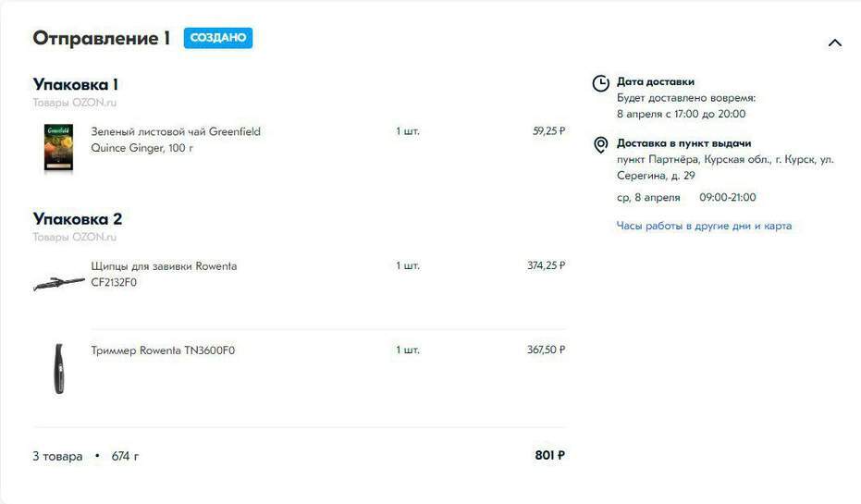The image size is (861, 504).
Task: Click the 367,50 ₽ trimmer price
Action: point(546,350)
